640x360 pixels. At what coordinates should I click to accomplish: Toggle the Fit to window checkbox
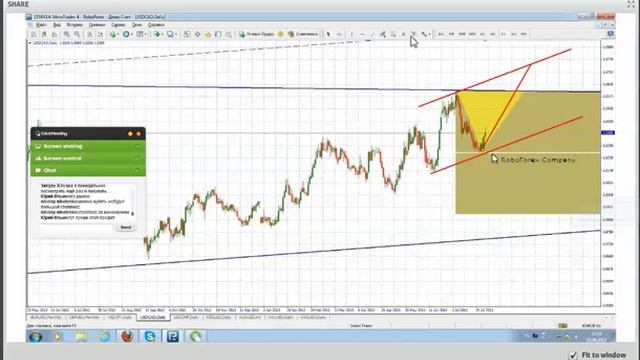[x=573, y=355]
